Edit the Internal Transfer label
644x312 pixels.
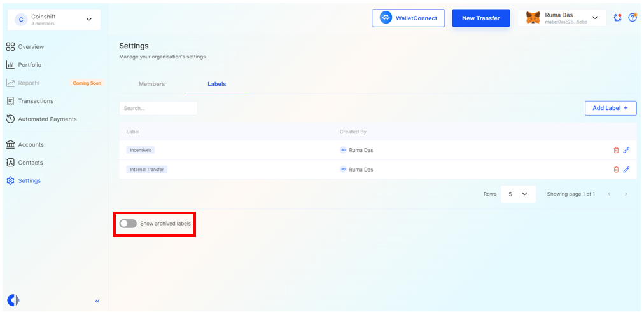626,170
